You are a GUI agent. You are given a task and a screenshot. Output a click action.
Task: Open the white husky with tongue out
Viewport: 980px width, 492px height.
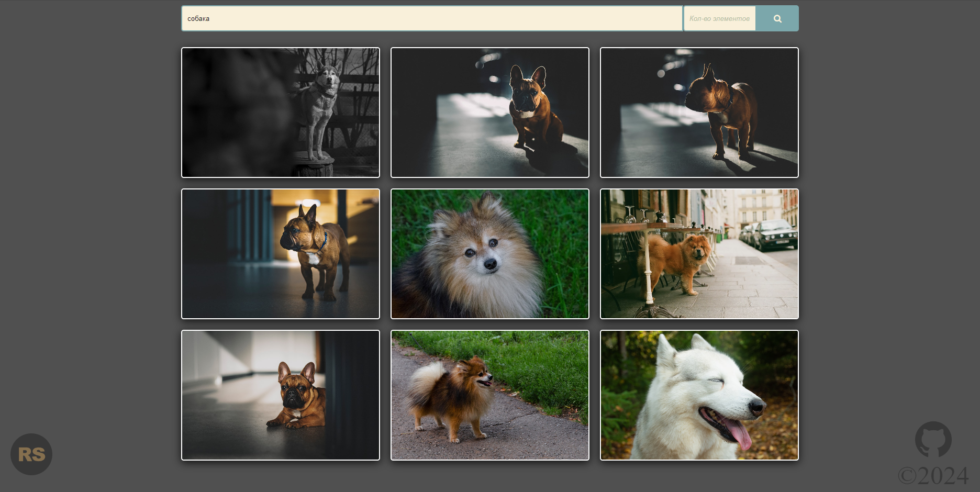[699, 395]
